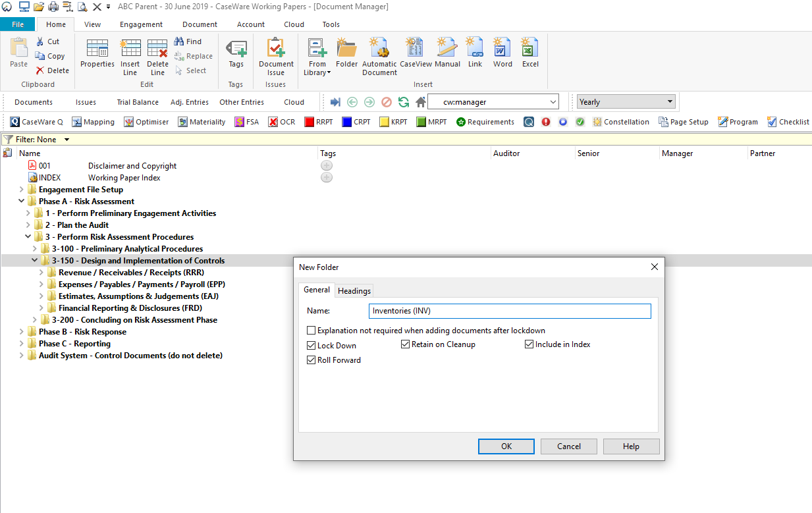Click the red RRPT button
This screenshot has height=513, width=812.
pyautogui.click(x=319, y=122)
